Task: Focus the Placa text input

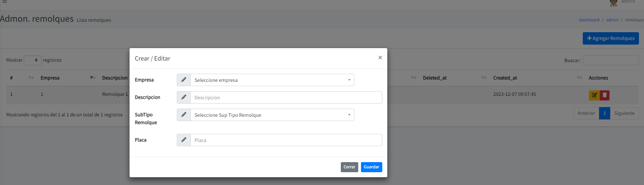Action: point(286,140)
